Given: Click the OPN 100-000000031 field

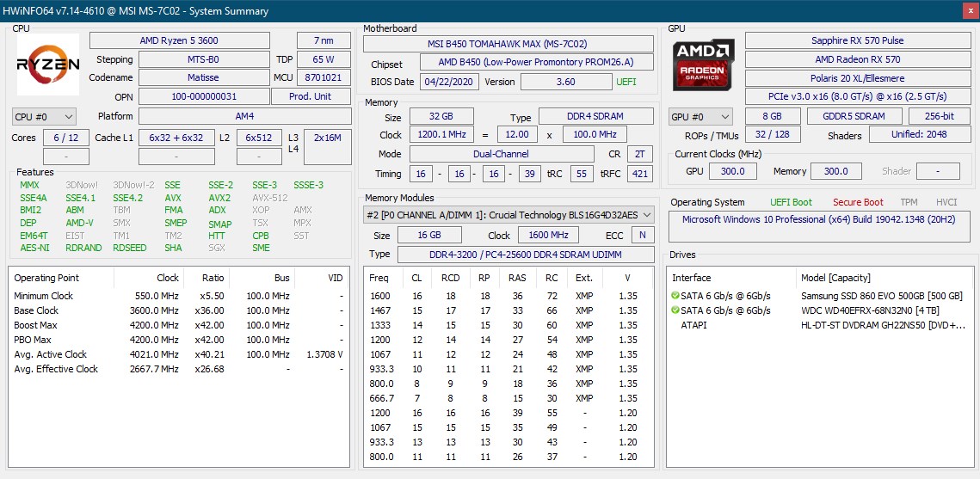Looking at the screenshot, I should [204, 97].
